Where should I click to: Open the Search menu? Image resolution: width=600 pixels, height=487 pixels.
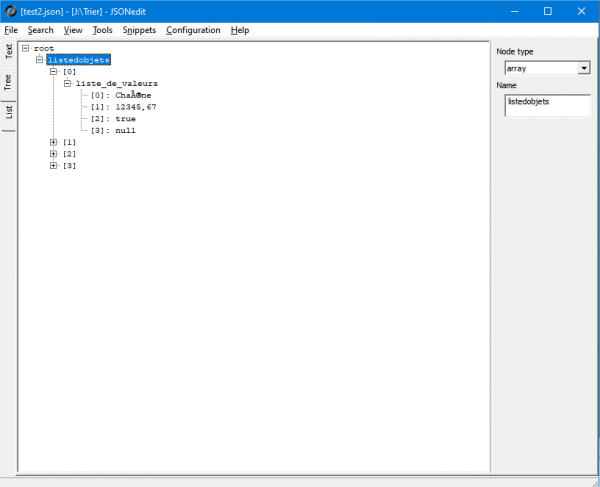[x=40, y=30]
